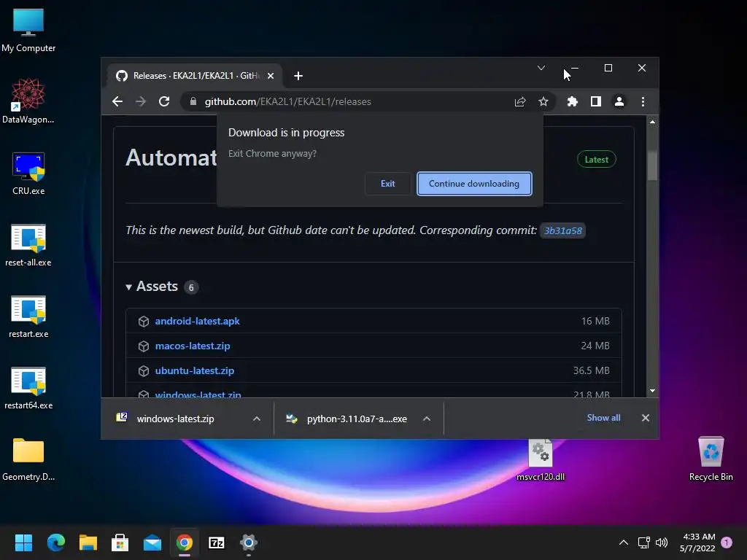The image size is (747, 560).
Task: Click the Latest release badge
Action: (597, 160)
